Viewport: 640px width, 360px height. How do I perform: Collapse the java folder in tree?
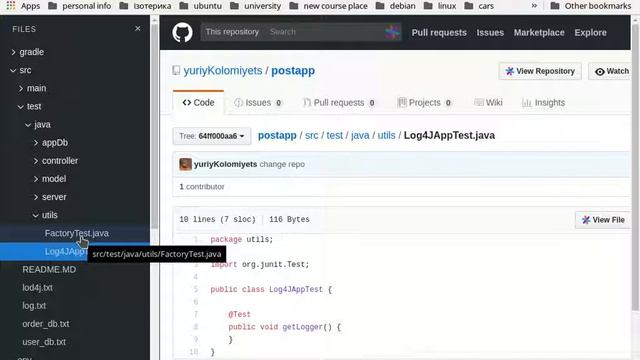tap(37, 124)
